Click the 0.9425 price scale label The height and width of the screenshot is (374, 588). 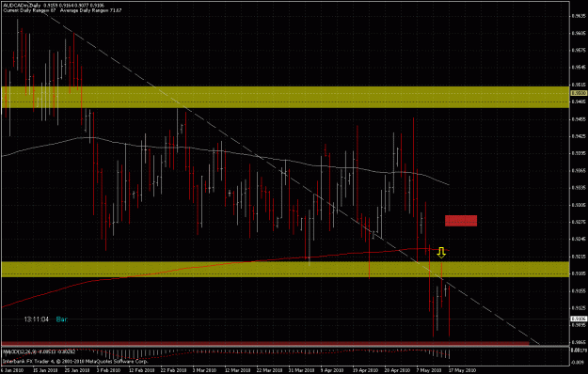579,136
